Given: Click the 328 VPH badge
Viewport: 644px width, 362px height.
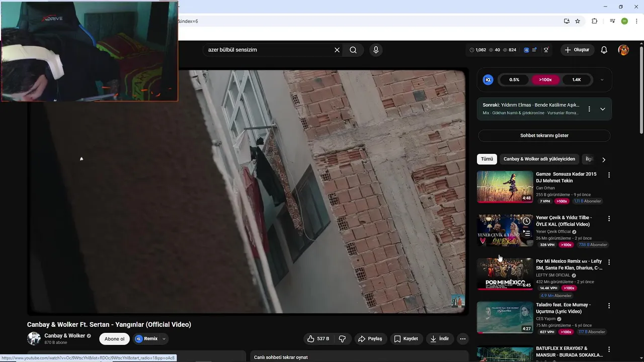Looking at the screenshot, I should [547, 245].
